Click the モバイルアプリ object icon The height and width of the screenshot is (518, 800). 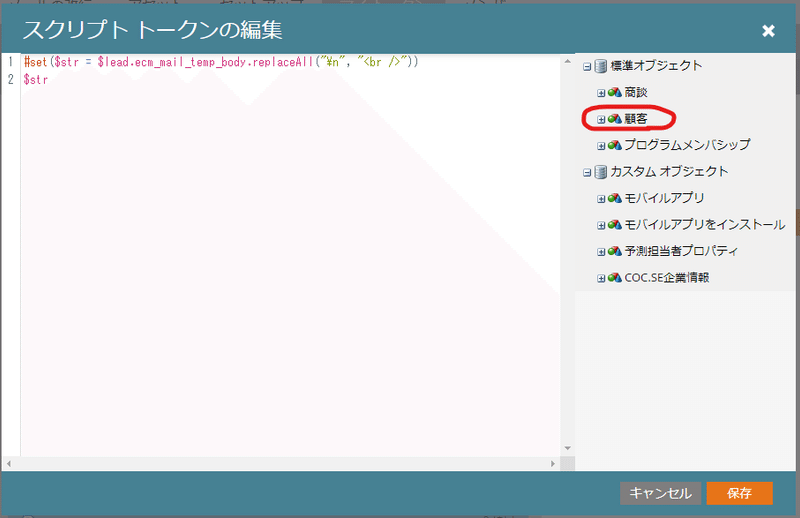pos(614,198)
